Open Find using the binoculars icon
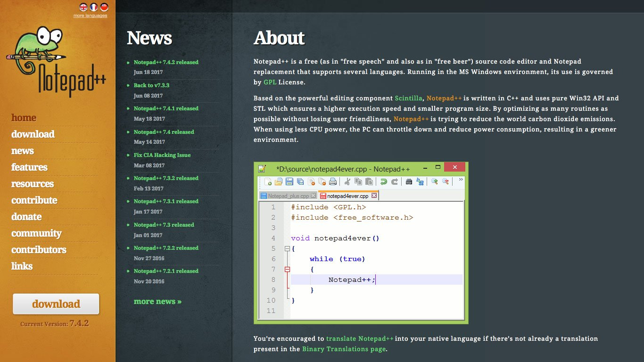This screenshot has height=362, width=644. pyautogui.click(x=409, y=181)
